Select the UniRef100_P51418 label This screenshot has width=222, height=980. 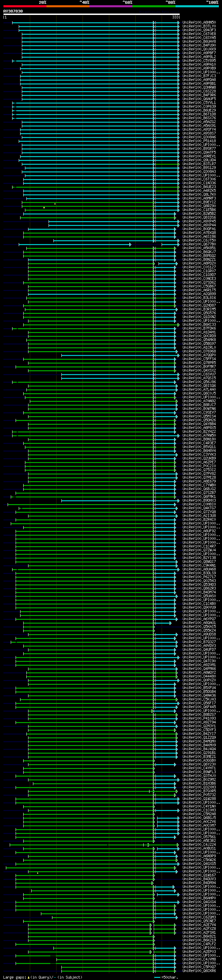point(199,141)
